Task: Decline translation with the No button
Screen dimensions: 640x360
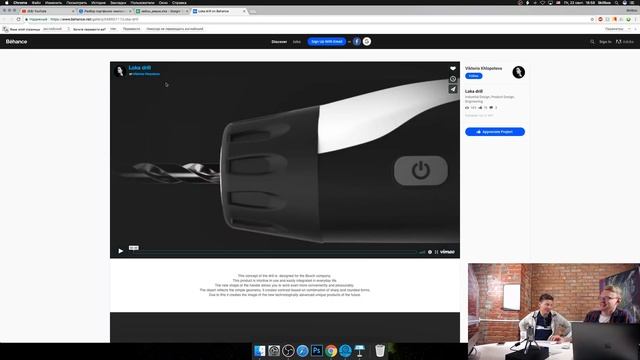Action: (x=113, y=29)
